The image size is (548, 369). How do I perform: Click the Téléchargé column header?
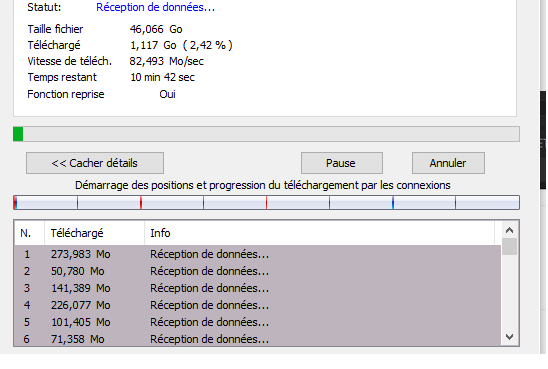[x=94, y=233]
